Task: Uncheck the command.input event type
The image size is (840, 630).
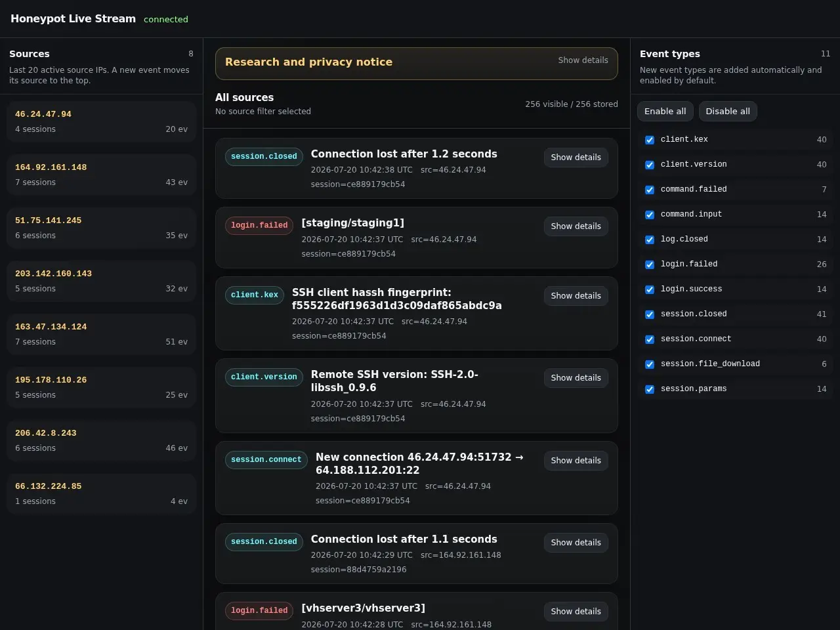Action: point(650,215)
